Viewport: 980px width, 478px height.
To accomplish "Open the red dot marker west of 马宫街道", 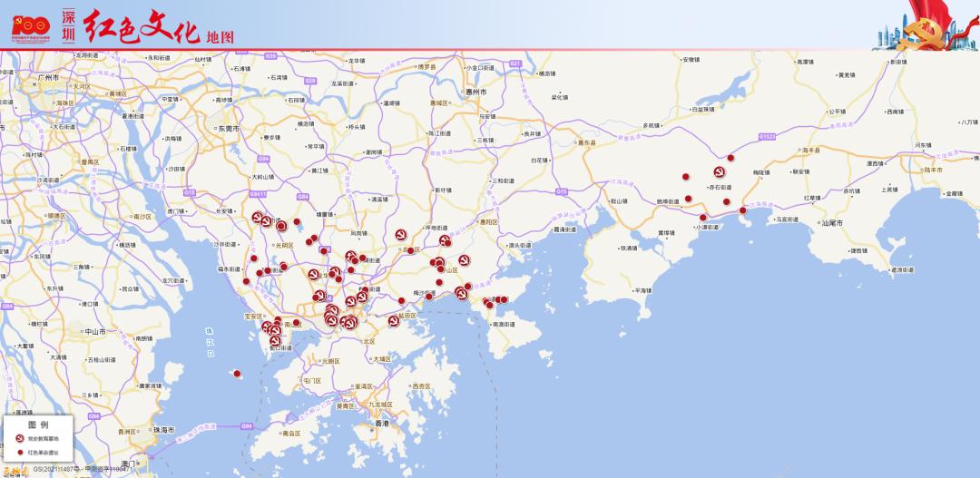I will (743, 210).
